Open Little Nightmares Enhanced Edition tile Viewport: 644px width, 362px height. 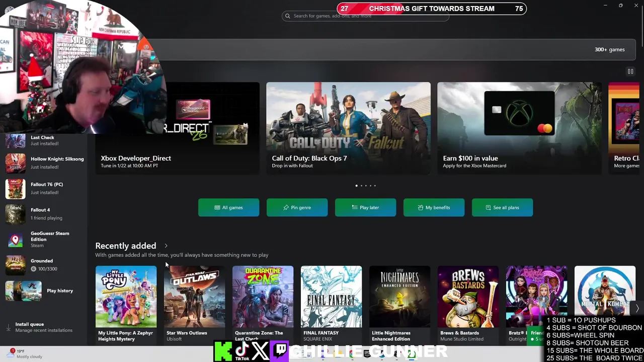tap(399, 304)
